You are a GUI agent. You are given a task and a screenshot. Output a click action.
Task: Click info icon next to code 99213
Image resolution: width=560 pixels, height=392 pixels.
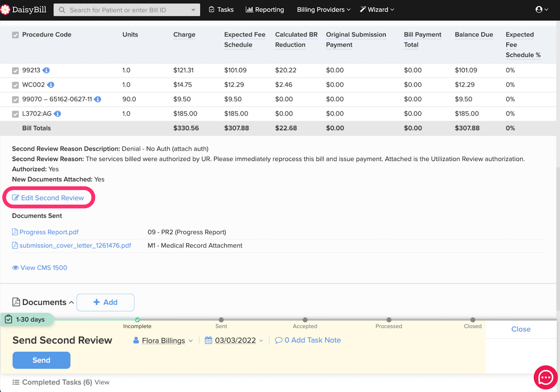(x=46, y=70)
